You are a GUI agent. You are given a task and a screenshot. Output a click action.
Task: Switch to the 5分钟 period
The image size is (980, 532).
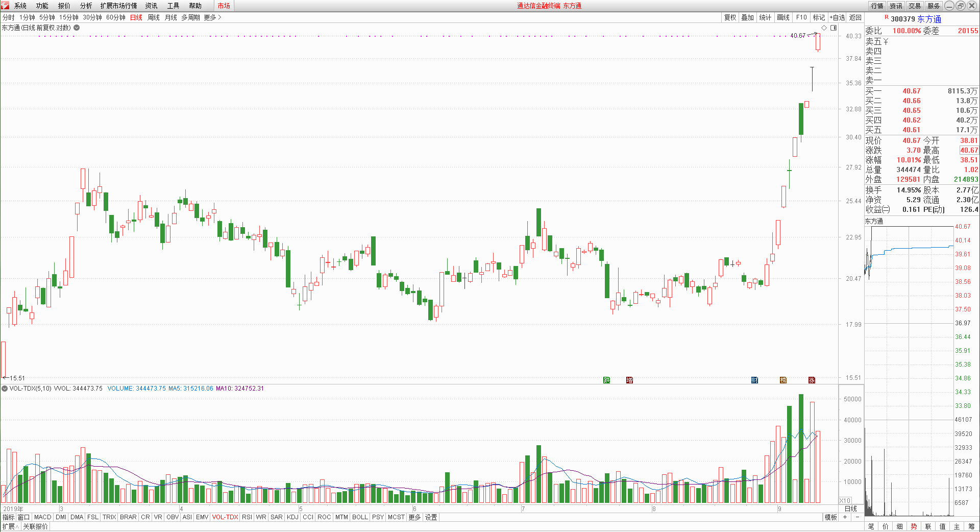47,17
